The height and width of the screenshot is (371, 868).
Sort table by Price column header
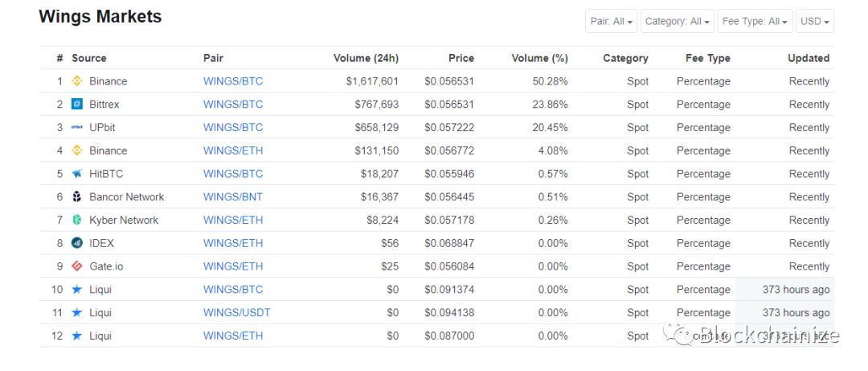click(x=461, y=58)
